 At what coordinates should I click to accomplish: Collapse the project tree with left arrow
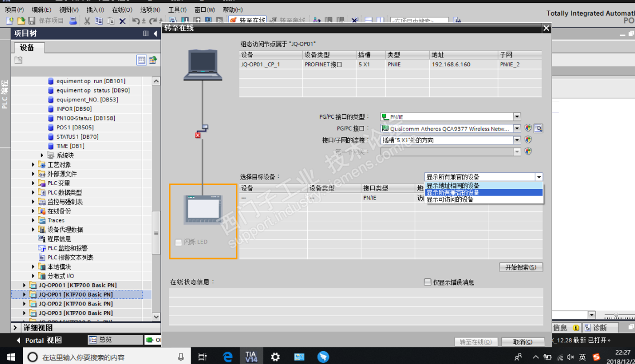[156, 33]
